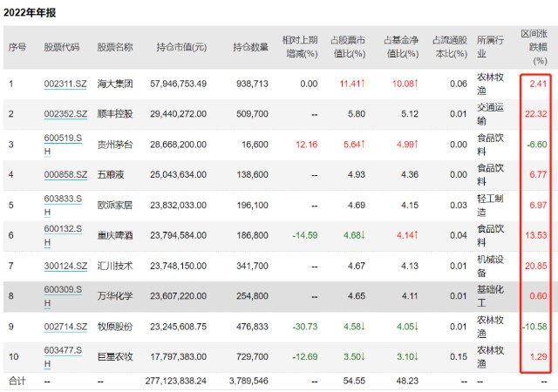Click holding quantity 938,713
The width and height of the screenshot is (558, 392).
[252, 84]
